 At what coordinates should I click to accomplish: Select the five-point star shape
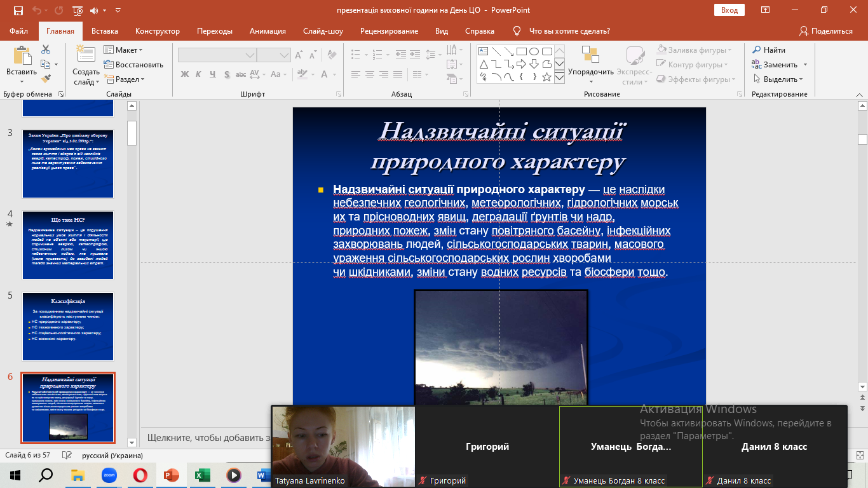point(546,77)
